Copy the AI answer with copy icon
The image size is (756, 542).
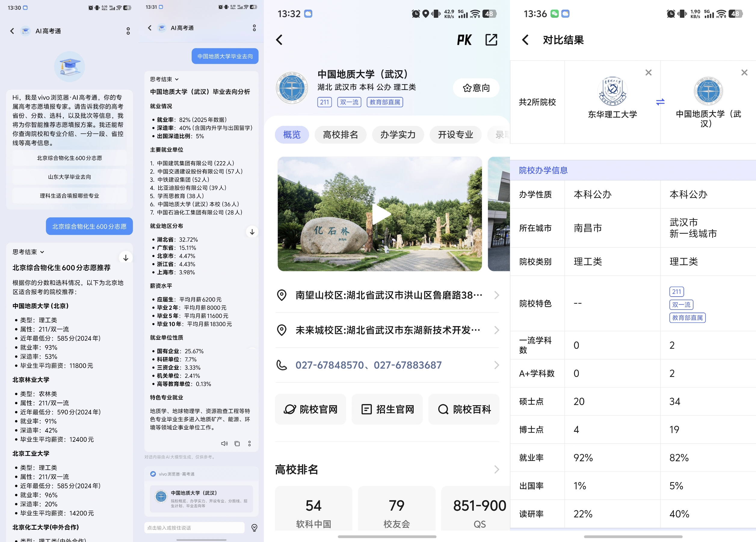click(x=237, y=443)
